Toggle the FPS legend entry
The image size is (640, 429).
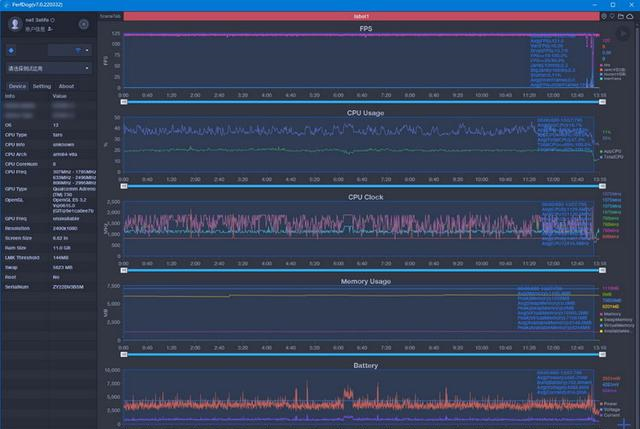(604, 65)
